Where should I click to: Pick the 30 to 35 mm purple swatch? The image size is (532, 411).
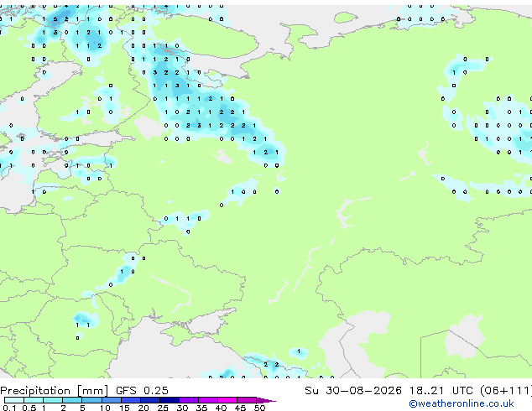click(x=189, y=400)
